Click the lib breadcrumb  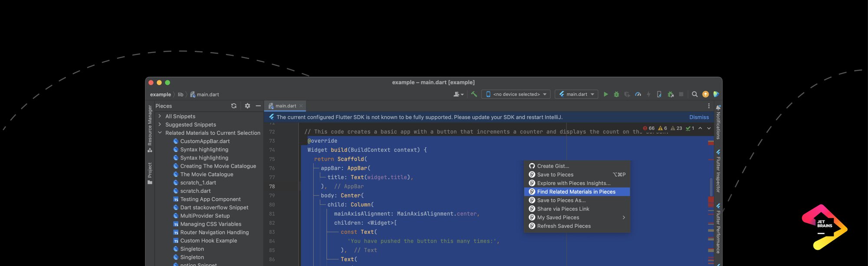coord(181,95)
